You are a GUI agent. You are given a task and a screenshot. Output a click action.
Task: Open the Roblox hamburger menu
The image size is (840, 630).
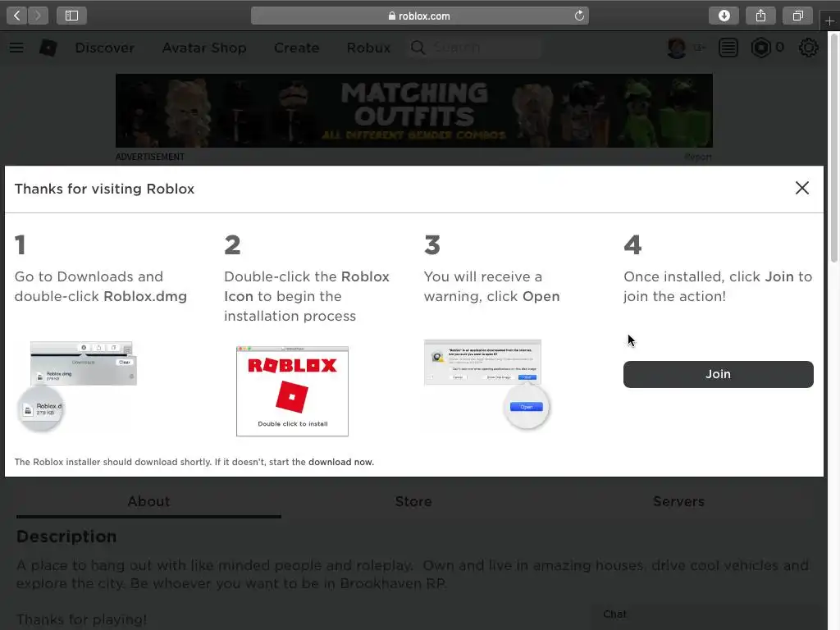[x=16, y=48]
